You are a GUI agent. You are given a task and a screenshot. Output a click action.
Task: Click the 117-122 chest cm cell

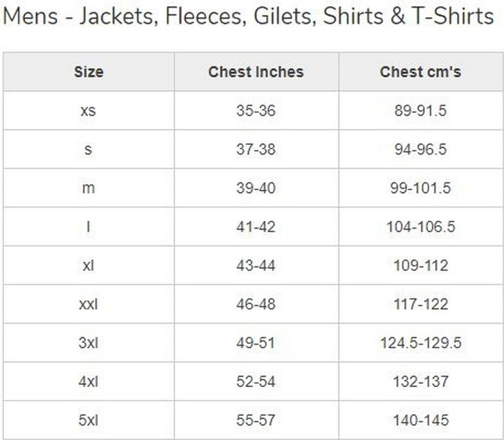(420, 304)
